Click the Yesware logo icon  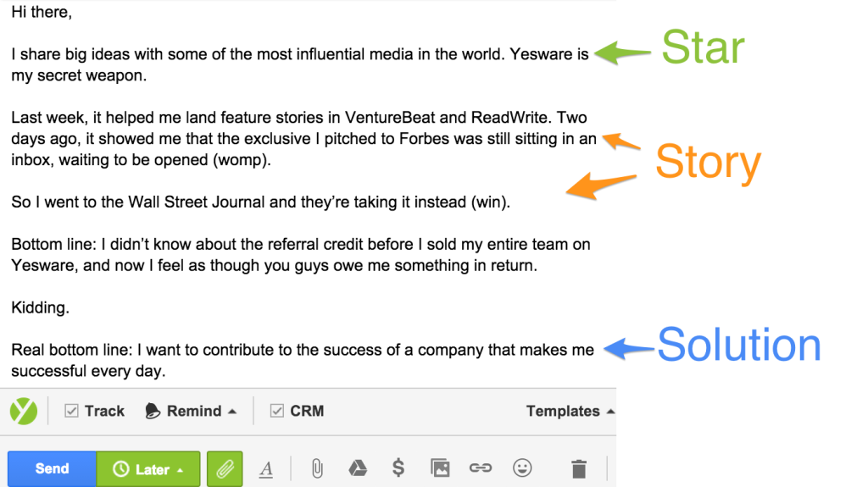click(23, 411)
